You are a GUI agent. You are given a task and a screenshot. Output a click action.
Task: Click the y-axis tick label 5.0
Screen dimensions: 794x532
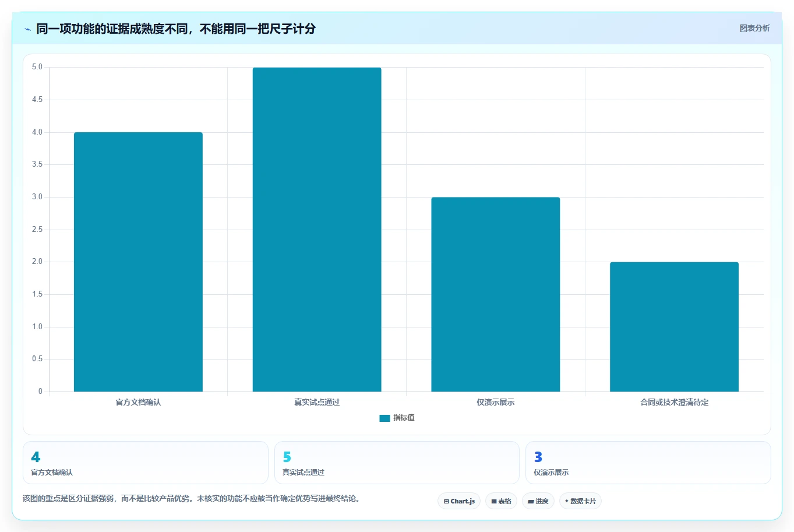37,67
